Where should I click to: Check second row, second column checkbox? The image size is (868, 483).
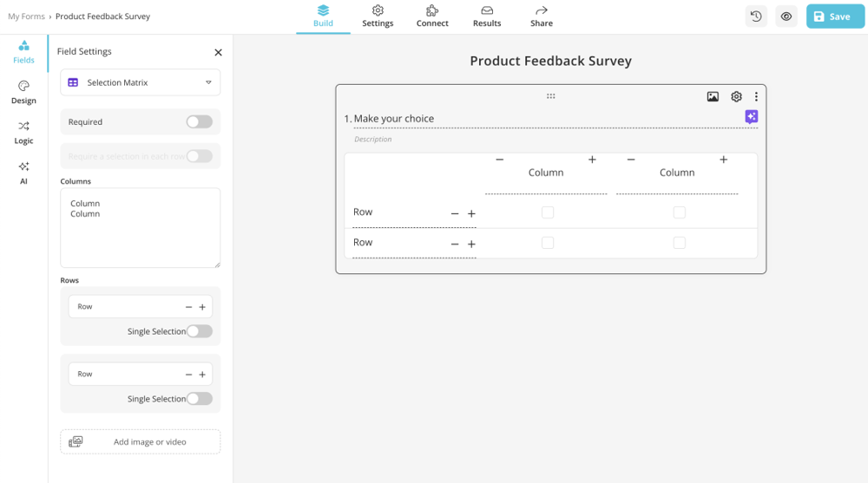click(x=680, y=243)
